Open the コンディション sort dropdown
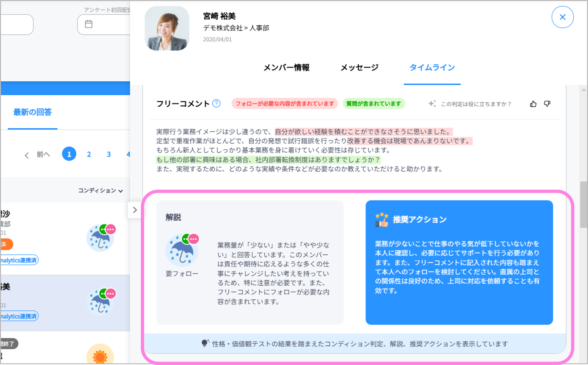The height and width of the screenshot is (365, 588). pos(100,191)
